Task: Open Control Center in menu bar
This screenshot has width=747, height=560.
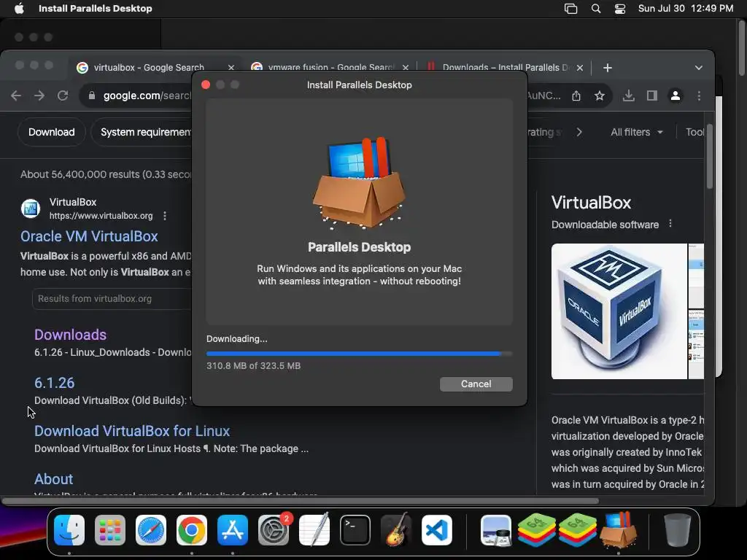Action: click(x=620, y=9)
